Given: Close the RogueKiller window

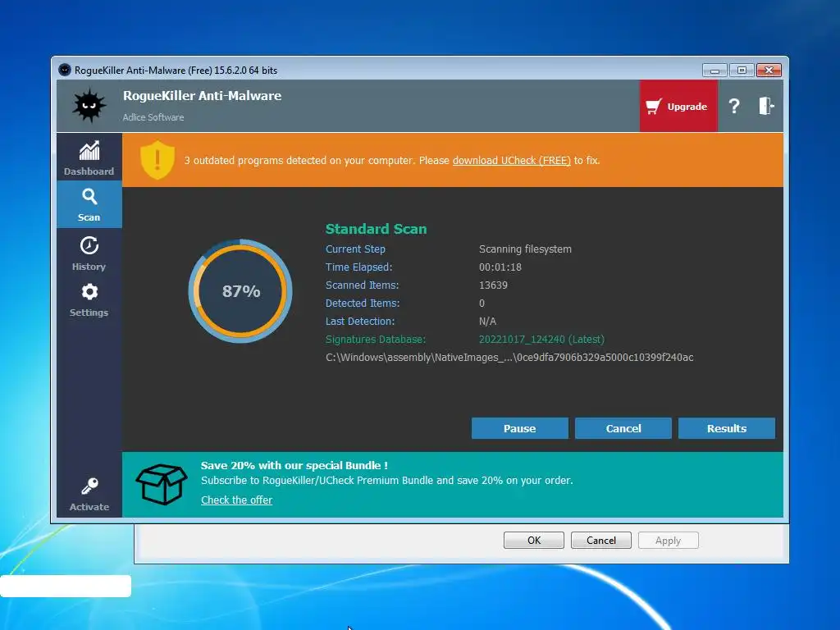Looking at the screenshot, I should [x=769, y=71].
